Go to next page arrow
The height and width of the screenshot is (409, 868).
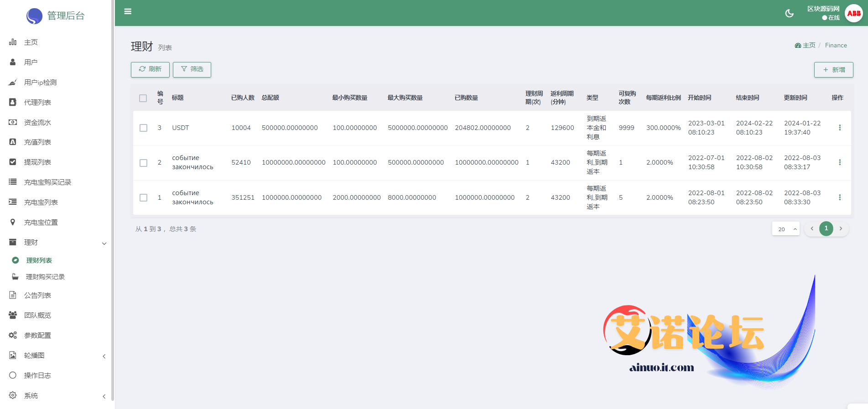coord(841,228)
